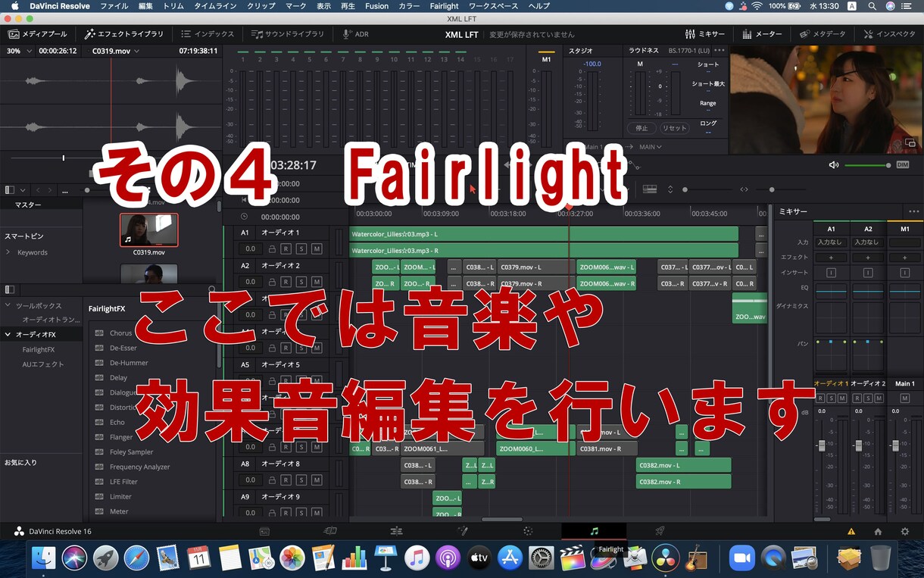Solo track A1 with the S button
Viewport: 924px width, 578px height.
click(x=301, y=248)
